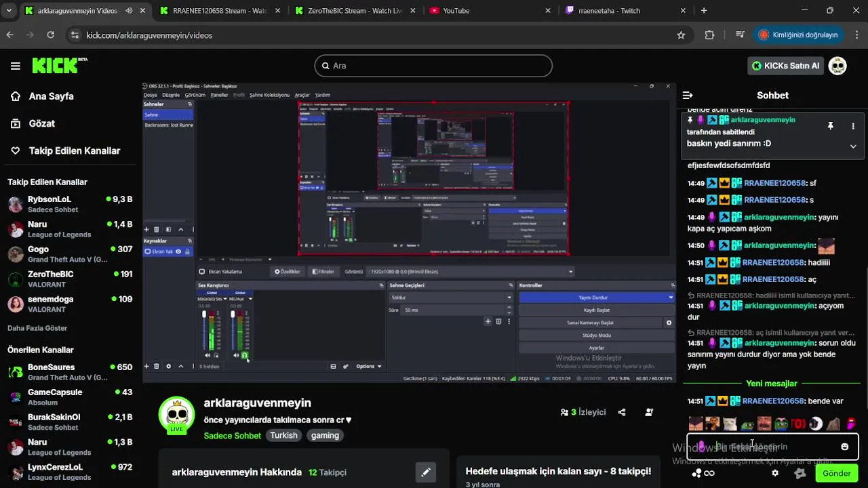Insert the pink lips emote
This screenshot has height=488, width=868.
coord(850,424)
